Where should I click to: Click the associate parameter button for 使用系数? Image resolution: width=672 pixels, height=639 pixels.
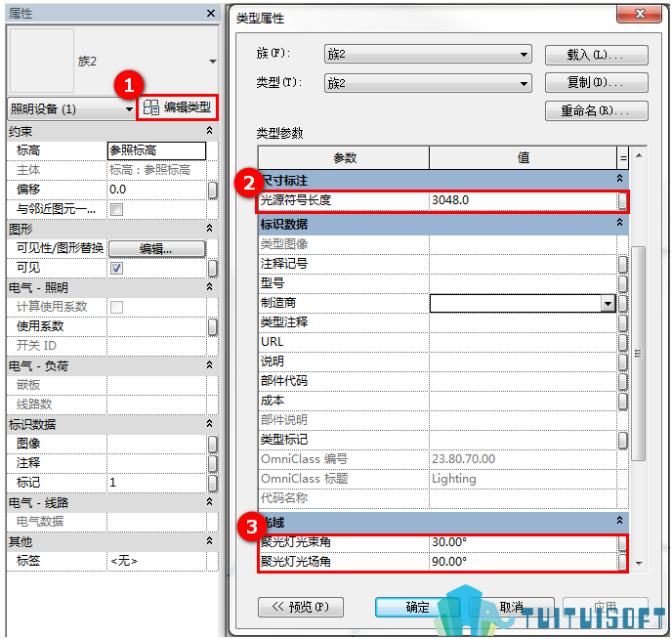(213, 327)
